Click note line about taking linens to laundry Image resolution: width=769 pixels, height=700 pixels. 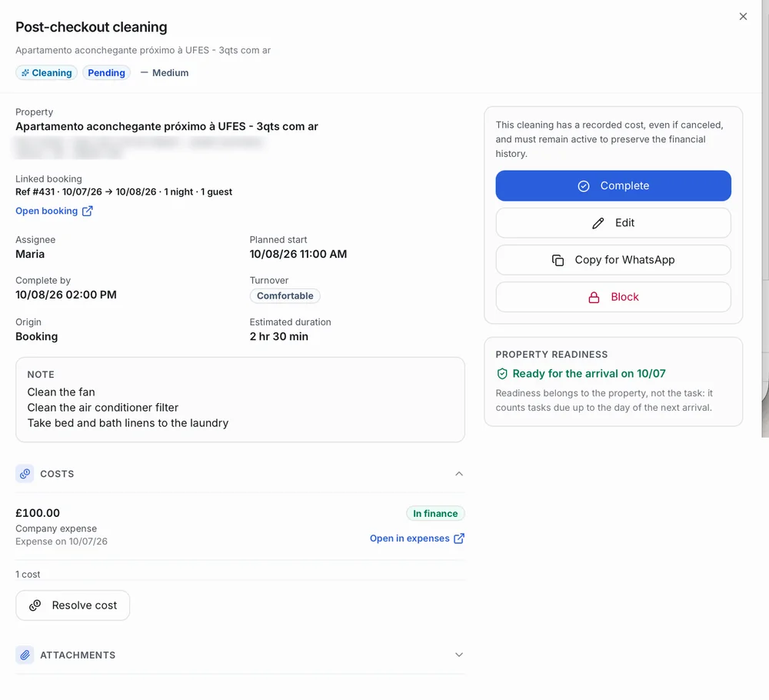coord(128,423)
